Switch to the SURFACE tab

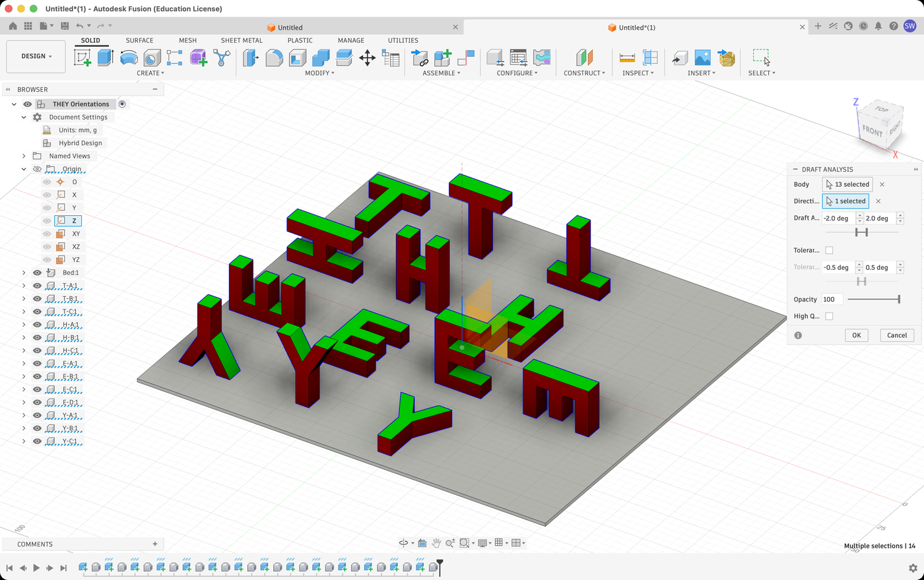point(139,40)
